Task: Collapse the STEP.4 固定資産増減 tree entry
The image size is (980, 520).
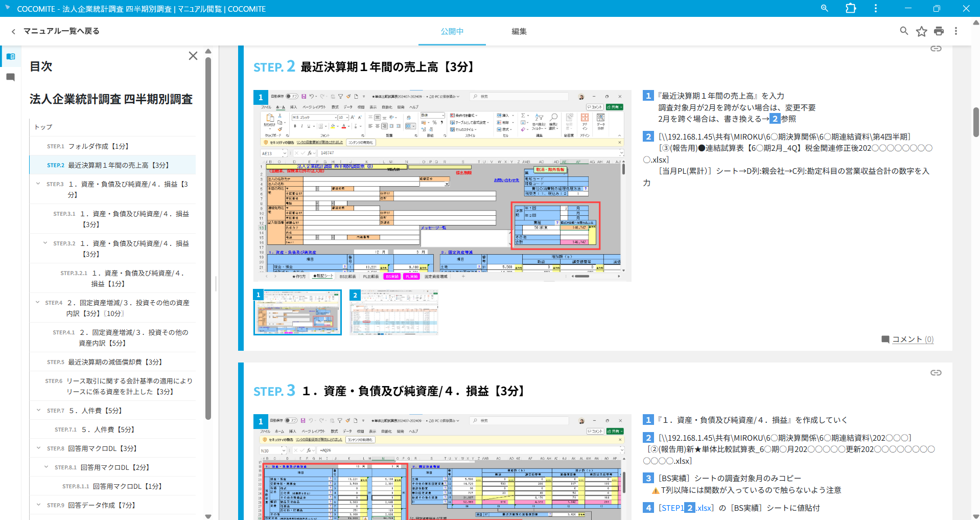Action: (38, 303)
